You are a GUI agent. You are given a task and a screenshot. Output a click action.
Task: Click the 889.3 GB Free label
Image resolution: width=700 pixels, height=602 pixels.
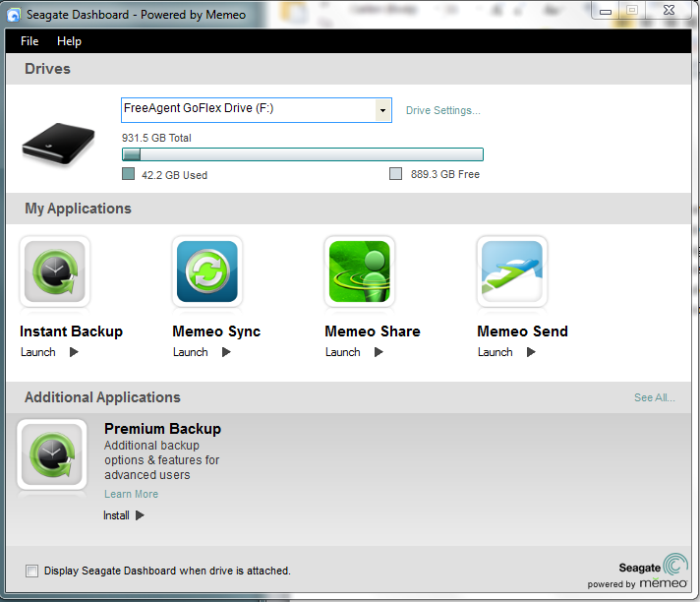(x=445, y=174)
